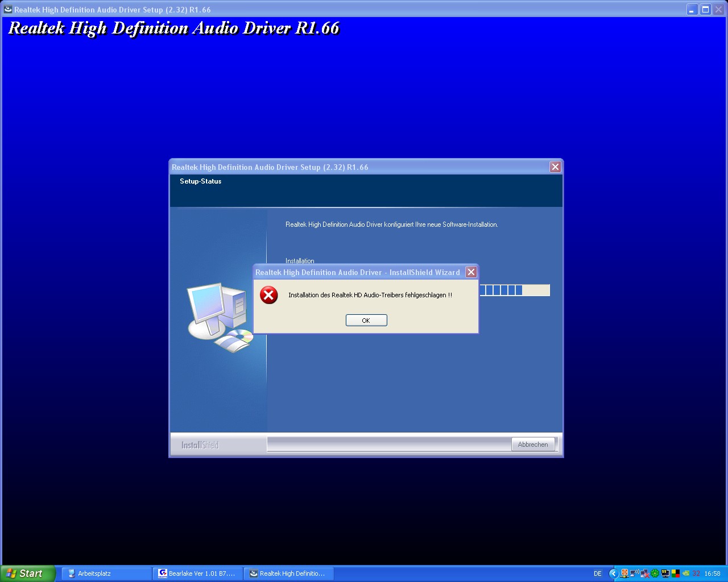Open the NVIDIA tray icon
This screenshot has width=728, height=582.
[x=686, y=573]
